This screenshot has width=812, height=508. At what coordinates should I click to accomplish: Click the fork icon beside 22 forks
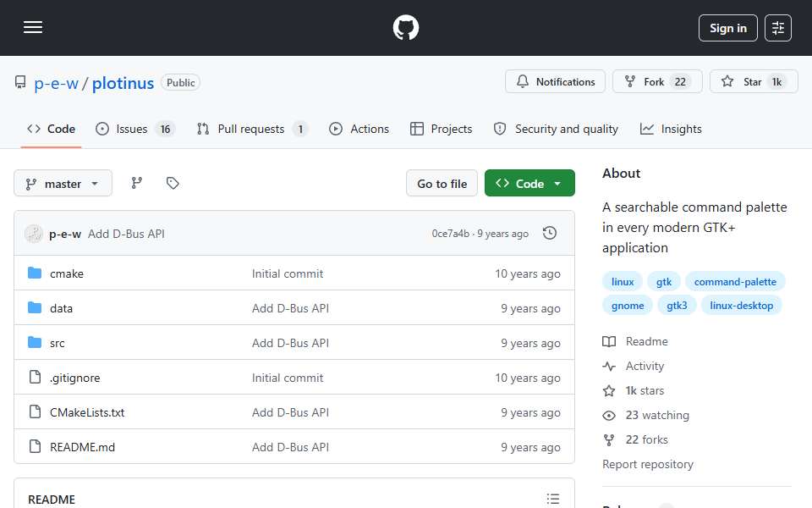(x=609, y=439)
